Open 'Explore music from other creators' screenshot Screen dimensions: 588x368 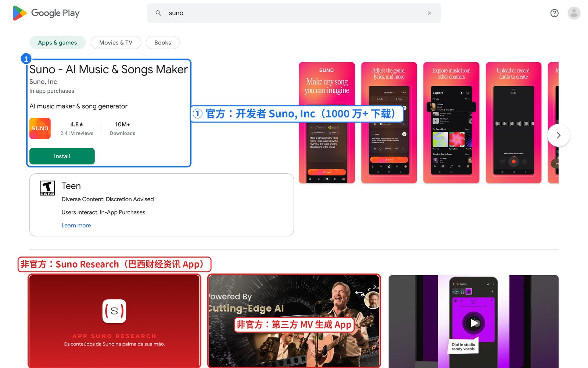pyautogui.click(x=451, y=123)
